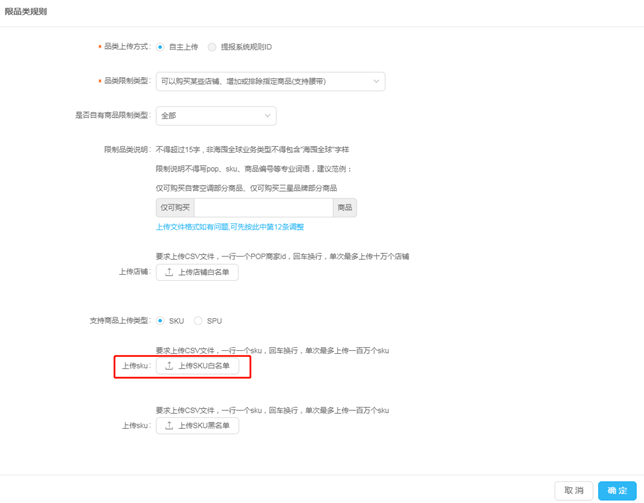Click the 商品 suffix label beside the input
The width and height of the screenshot is (644, 503).
coord(344,208)
